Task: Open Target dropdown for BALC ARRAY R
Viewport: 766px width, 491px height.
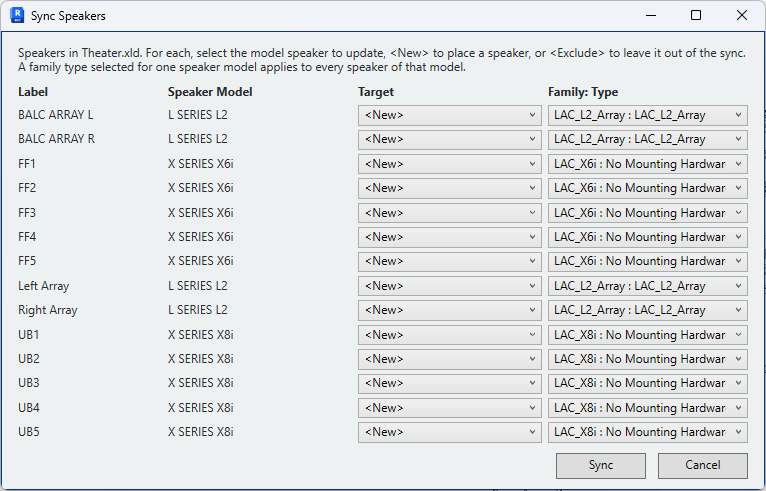Action: coord(449,140)
